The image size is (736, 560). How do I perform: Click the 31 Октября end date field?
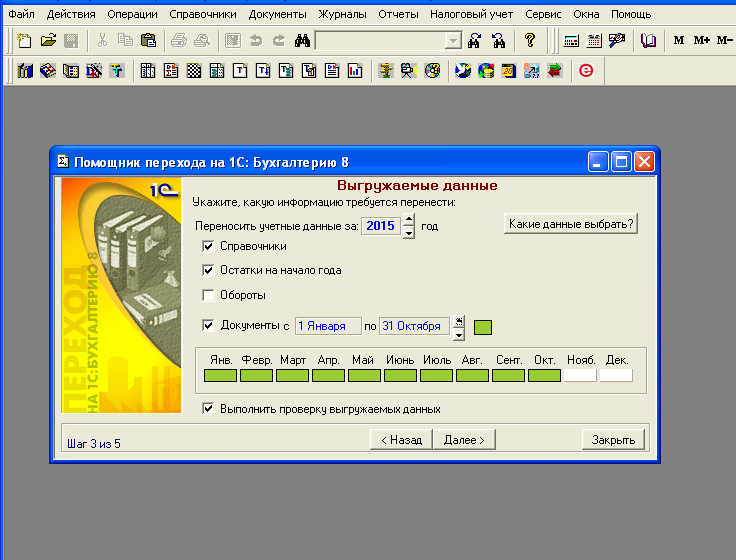click(414, 326)
